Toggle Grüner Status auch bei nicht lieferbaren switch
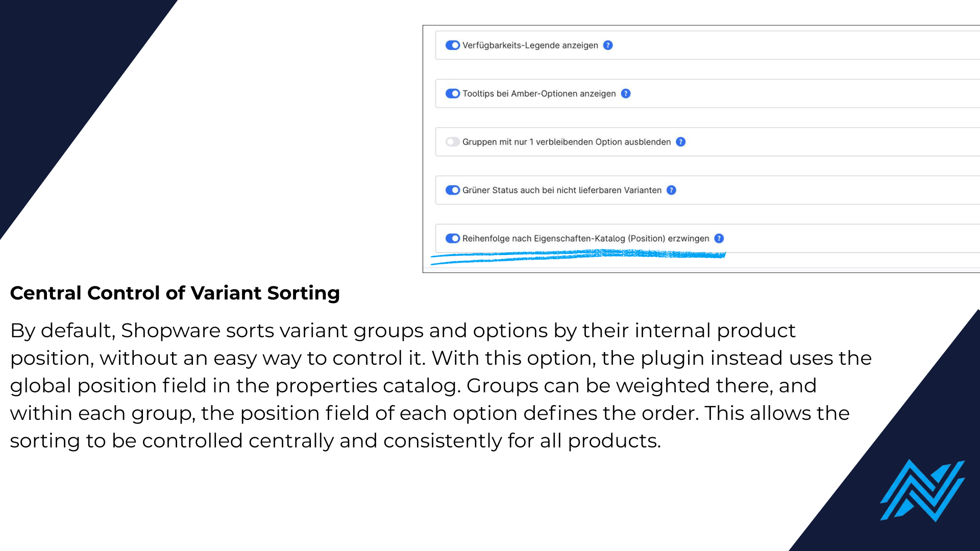Image resolution: width=980 pixels, height=551 pixels. click(x=453, y=190)
